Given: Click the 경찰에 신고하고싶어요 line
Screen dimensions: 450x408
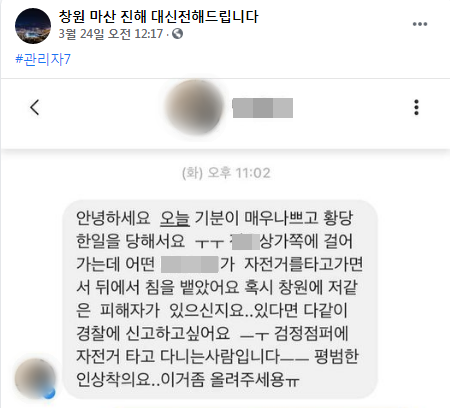Looking at the screenshot, I should pyautogui.click(x=153, y=333).
